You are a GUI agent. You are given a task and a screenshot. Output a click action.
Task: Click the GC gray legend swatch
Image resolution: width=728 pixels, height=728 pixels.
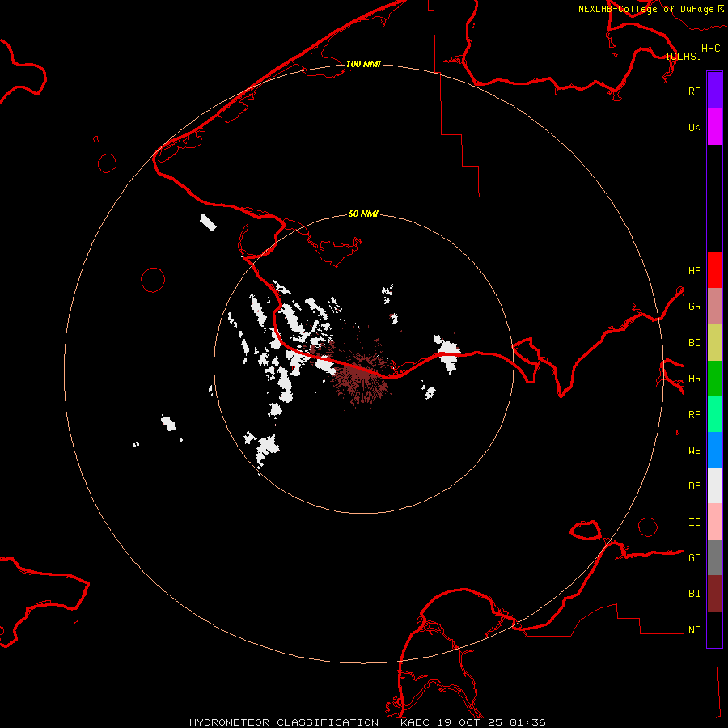[x=714, y=557]
